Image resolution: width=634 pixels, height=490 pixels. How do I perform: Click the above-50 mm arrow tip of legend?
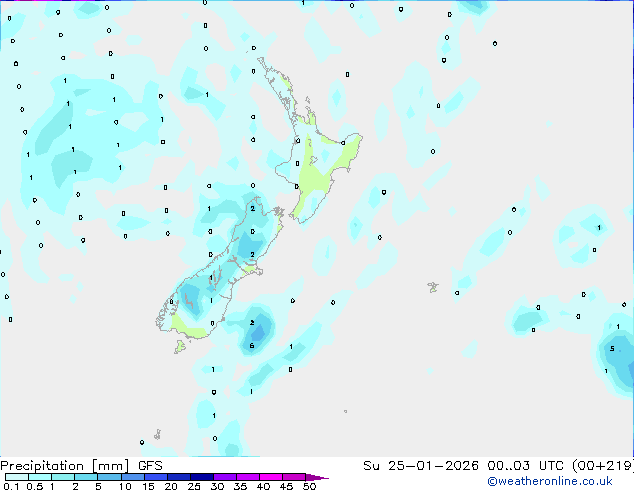coord(317,477)
